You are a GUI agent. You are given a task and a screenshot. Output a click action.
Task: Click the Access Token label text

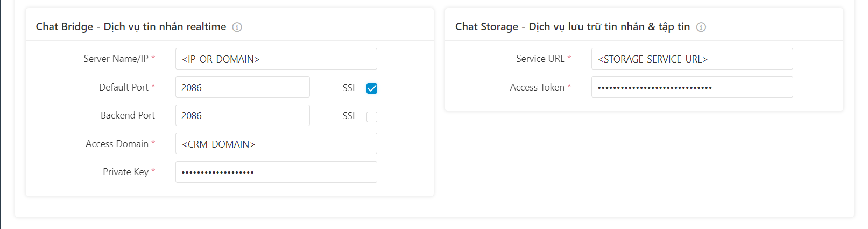[x=537, y=87]
